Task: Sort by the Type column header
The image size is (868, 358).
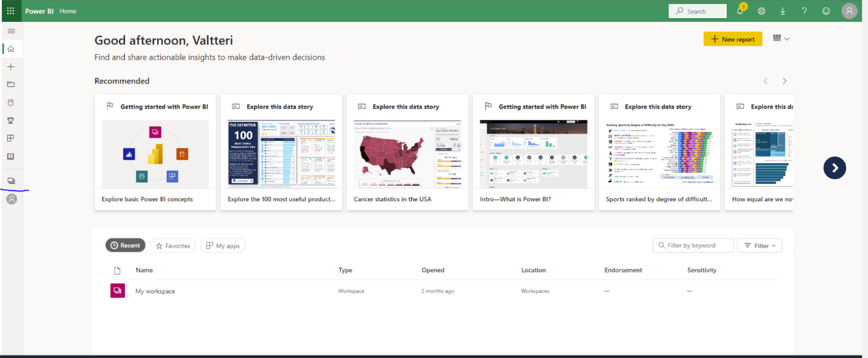Action: tap(345, 271)
